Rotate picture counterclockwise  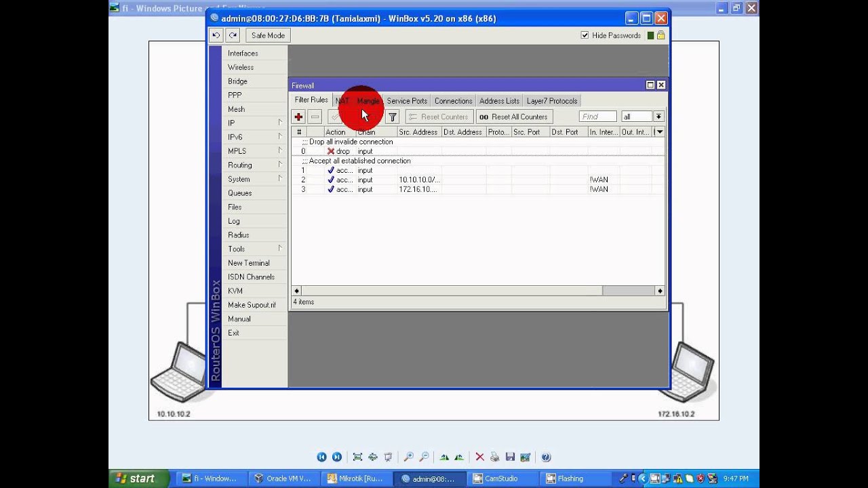[x=459, y=457]
